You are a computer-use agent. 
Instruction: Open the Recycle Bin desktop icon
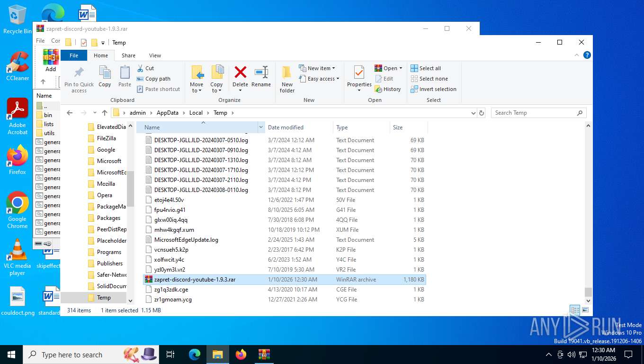(x=18, y=19)
